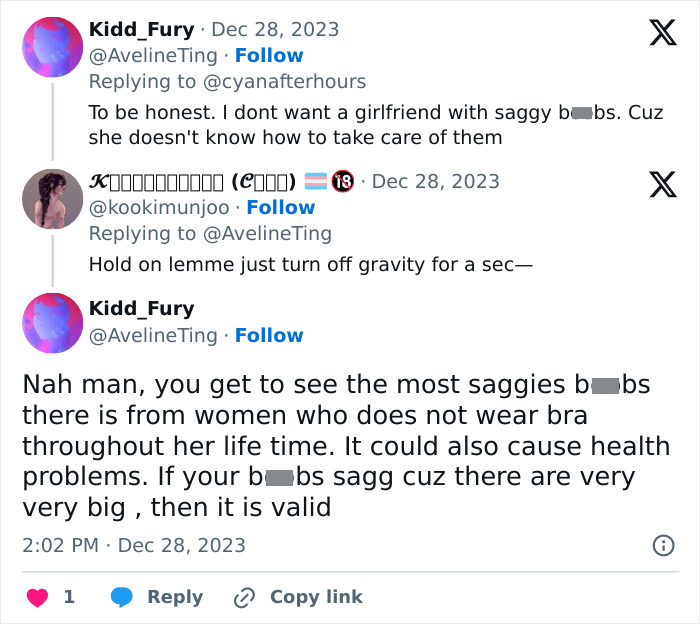The height and width of the screenshot is (624, 700).
Task: Follow @AvelineTing in the main tweet
Action: point(269,336)
